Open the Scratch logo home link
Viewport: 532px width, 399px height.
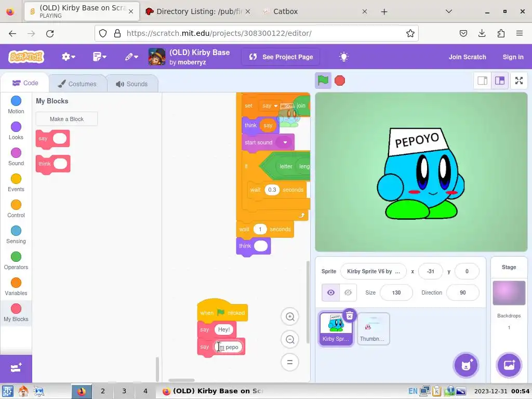coord(26,57)
